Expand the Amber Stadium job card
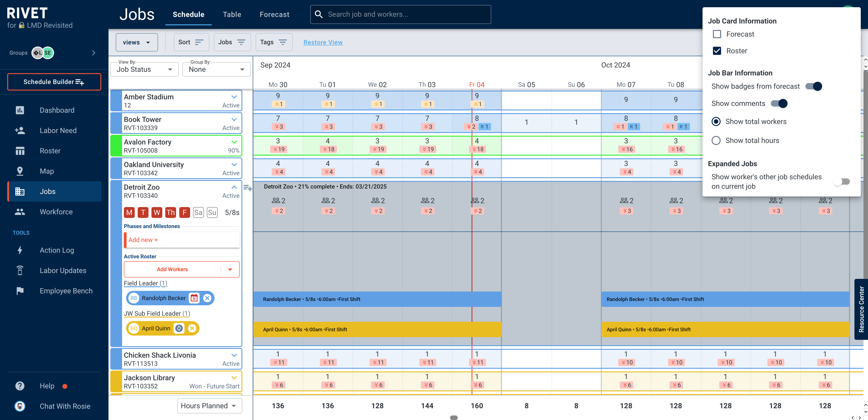 pos(234,97)
